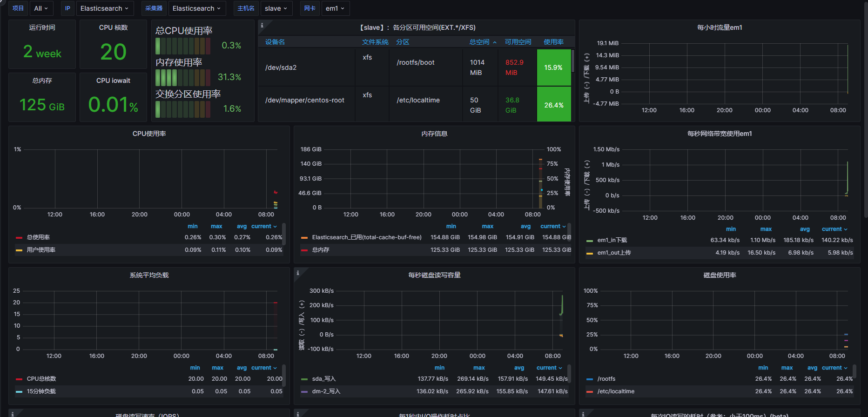Open the 总内存 panel title menu
Viewport: 868px width, 417px height.
(42, 81)
